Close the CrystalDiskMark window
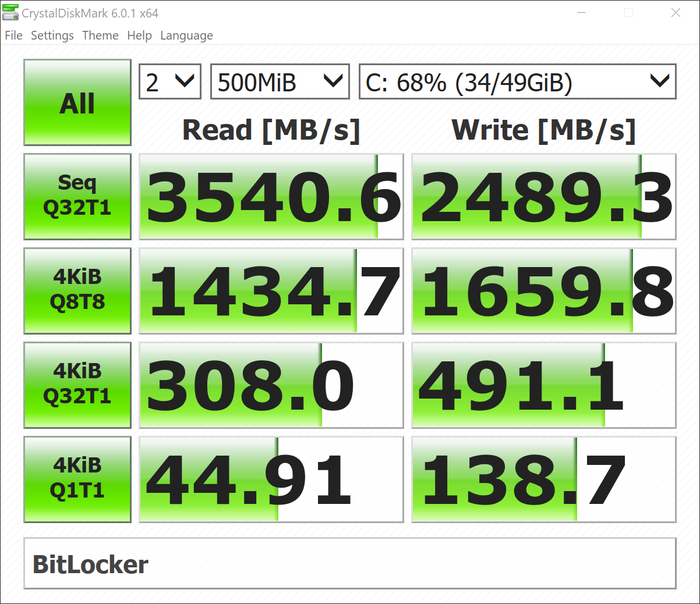 click(x=676, y=12)
